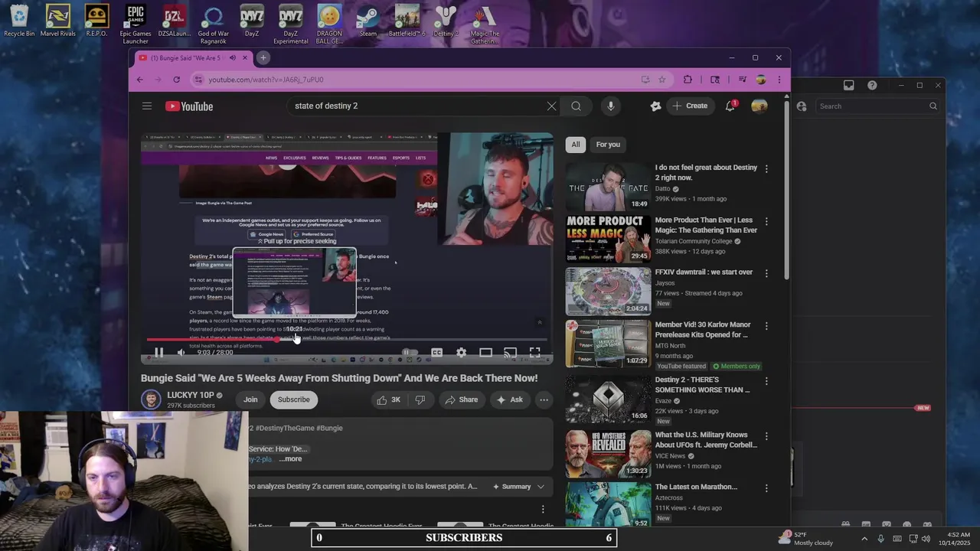Open FFXIV dawntrail video title
The height and width of the screenshot is (551, 980).
click(704, 272)
